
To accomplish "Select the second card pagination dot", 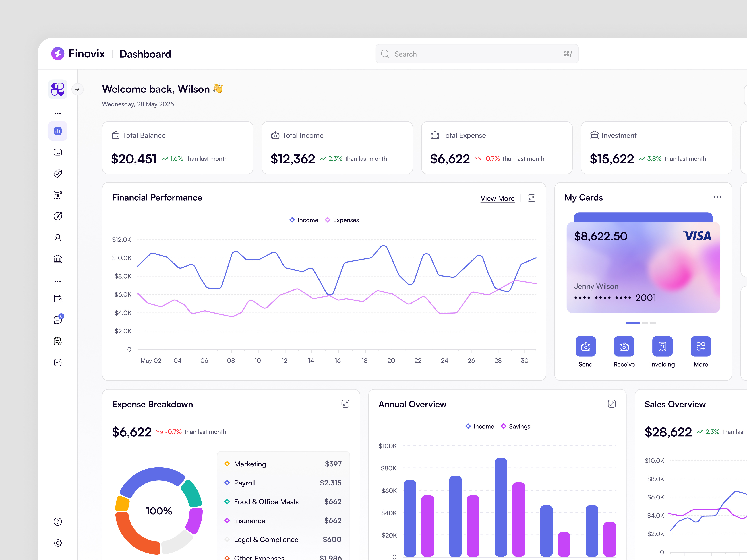I will [645, 323].
